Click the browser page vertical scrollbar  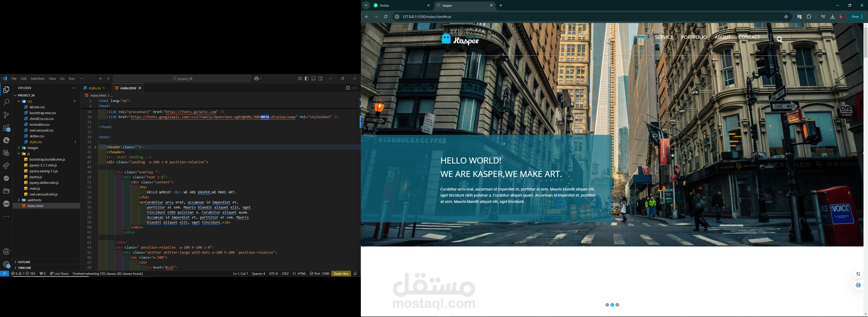click(865, 43)
